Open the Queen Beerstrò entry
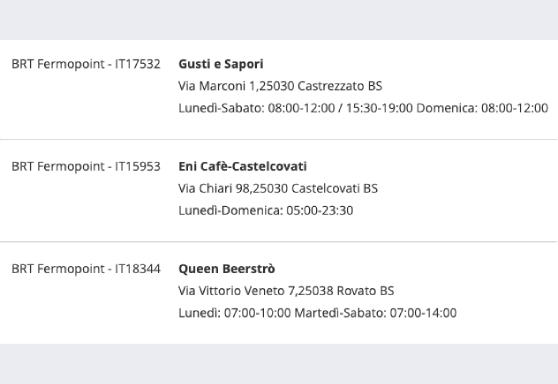This screenshot has height=384, width=558. click(226, 269)
